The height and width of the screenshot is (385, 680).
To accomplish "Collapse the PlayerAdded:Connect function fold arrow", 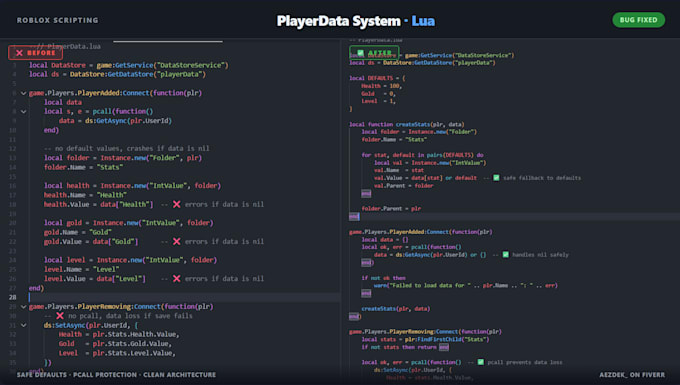I will tap(23, 93).
